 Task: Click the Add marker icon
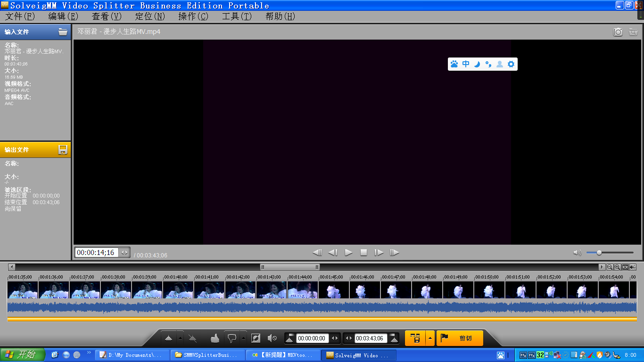click(168, 338)
